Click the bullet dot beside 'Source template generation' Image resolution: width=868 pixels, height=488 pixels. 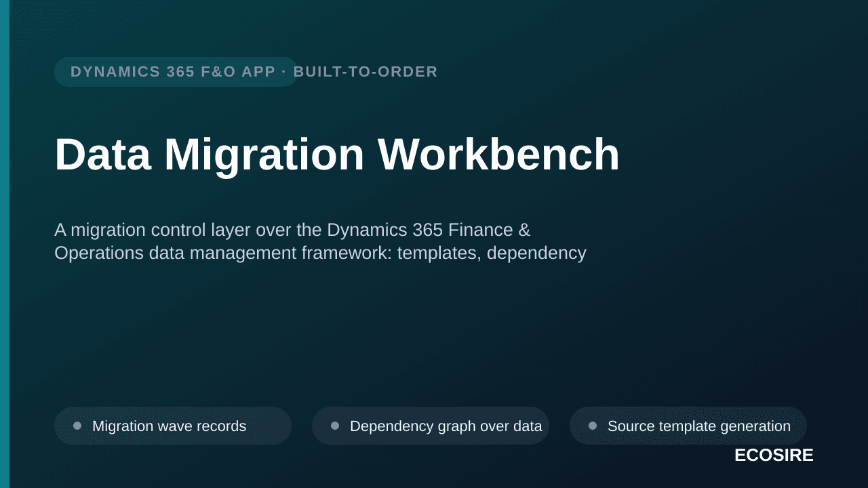tap(593, 426)
